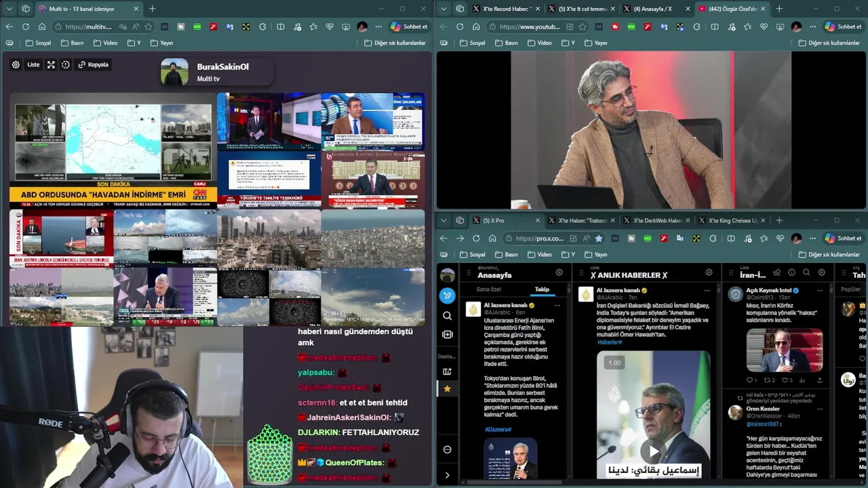
Task: Open Sohbet et Copilot in Multi tv window
Action: [x=409, y=26]
